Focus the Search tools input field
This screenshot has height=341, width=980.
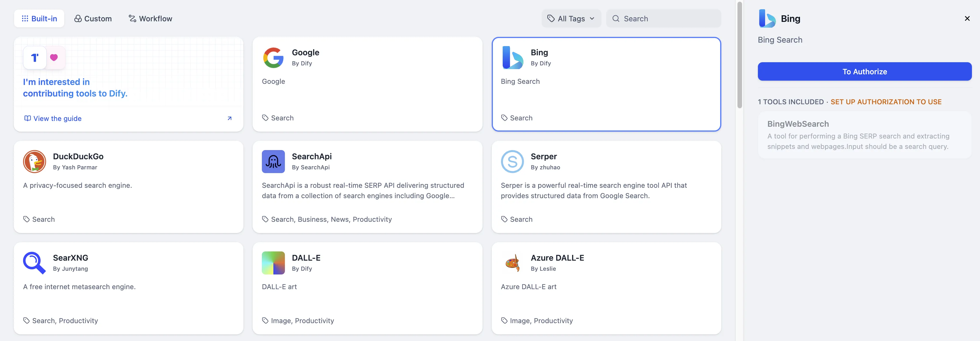(x=669, y=19)
